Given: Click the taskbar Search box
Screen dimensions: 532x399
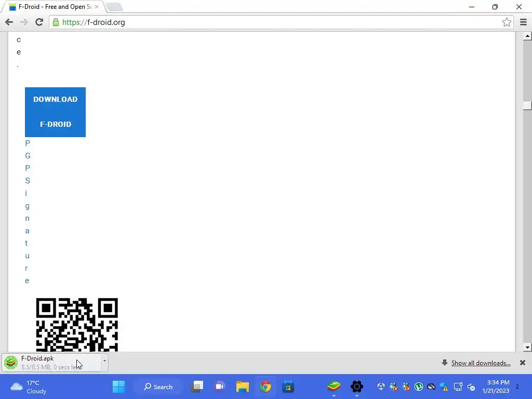Looking at the screenshot, I should [158, 387].
